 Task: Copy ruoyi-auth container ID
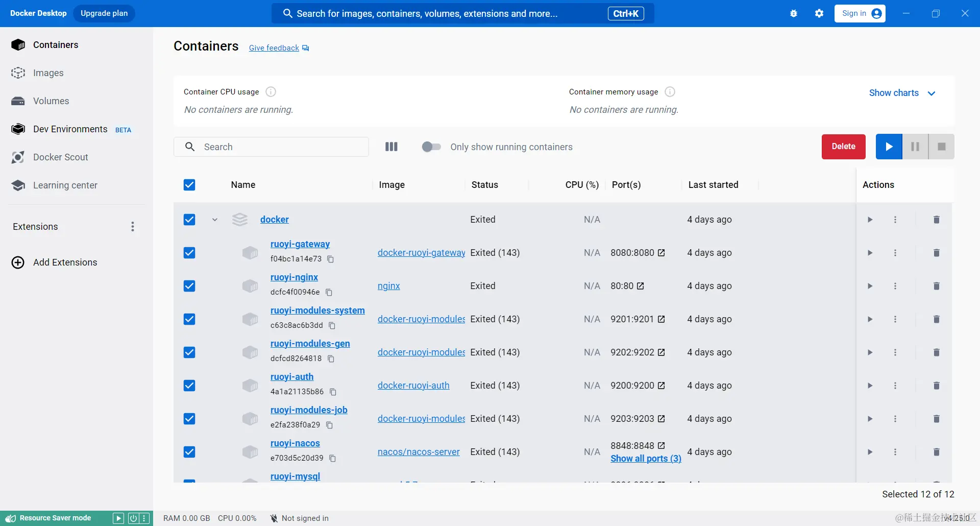[333, 392]
